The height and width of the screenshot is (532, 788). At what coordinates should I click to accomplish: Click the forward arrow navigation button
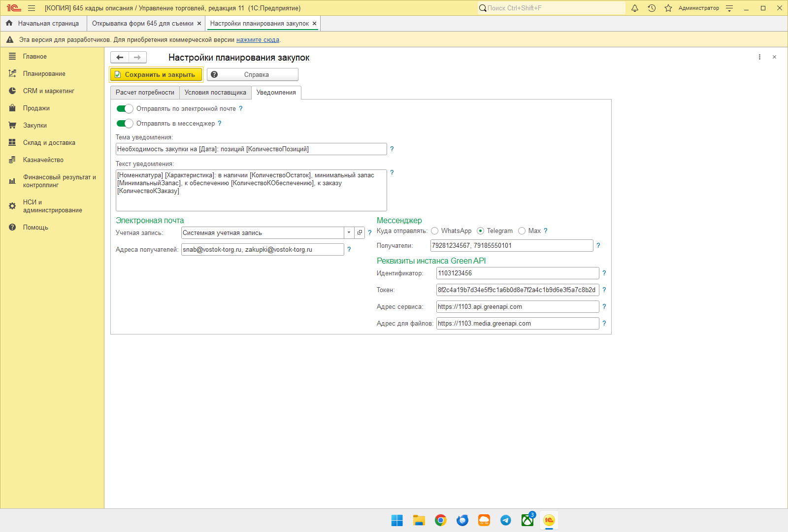(x=137, y=58)
